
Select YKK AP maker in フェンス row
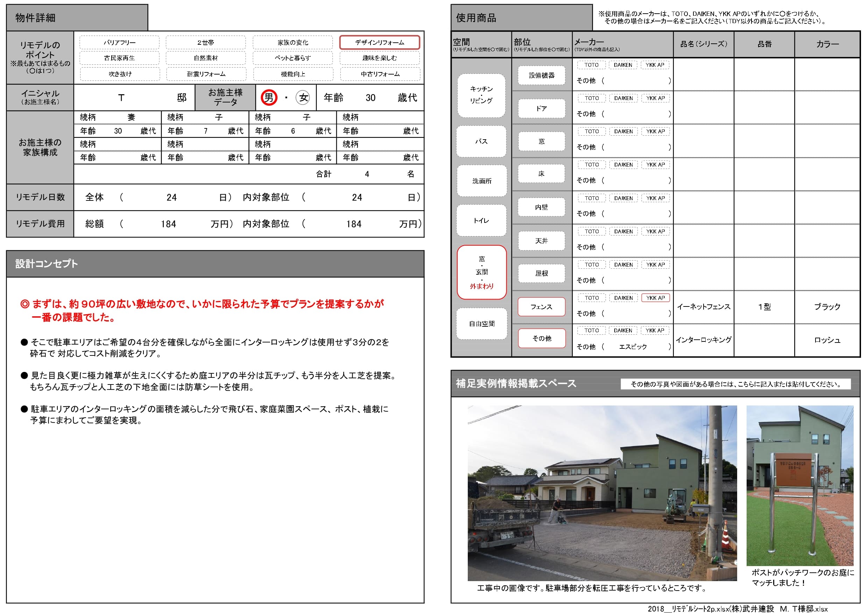(655, 298)
